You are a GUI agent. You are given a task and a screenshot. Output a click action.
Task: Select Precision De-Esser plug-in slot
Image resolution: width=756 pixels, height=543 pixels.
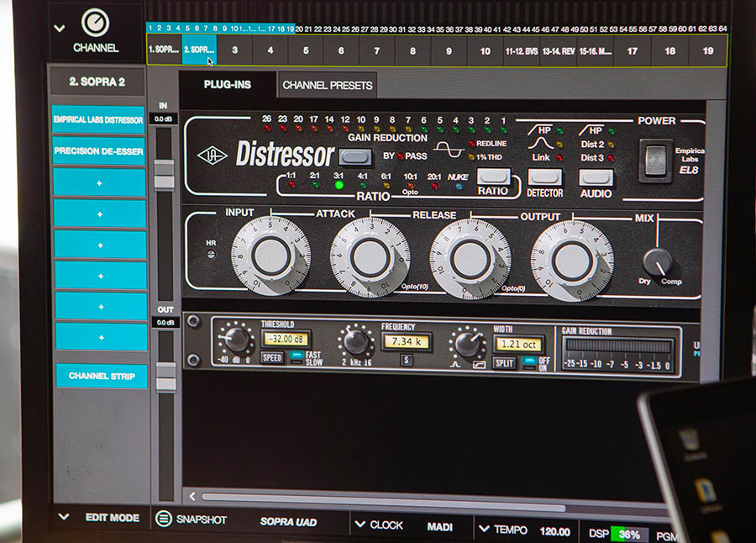tap(98, 150)
